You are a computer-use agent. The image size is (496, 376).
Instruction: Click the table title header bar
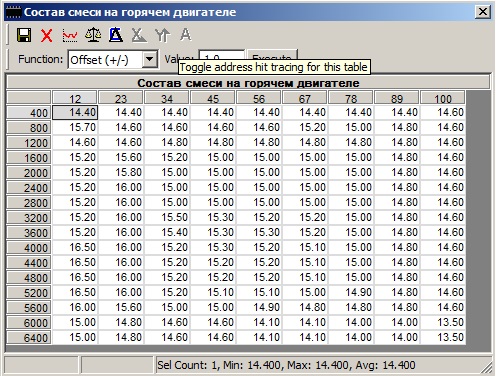248,83
